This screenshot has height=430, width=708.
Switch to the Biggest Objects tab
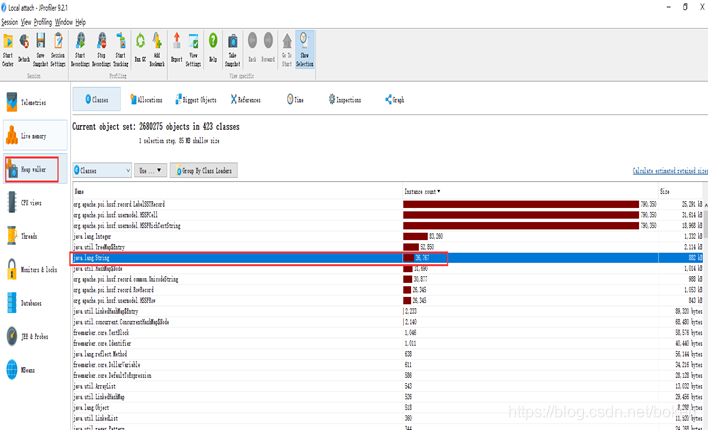point(196,99)
